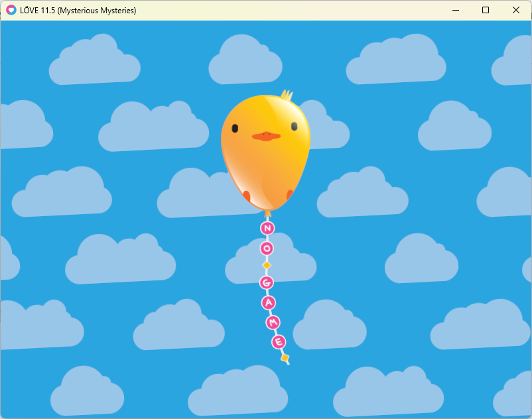532x419 pixels.
Task: Poke the duck balloon's left eye
Action: (235, 127)
